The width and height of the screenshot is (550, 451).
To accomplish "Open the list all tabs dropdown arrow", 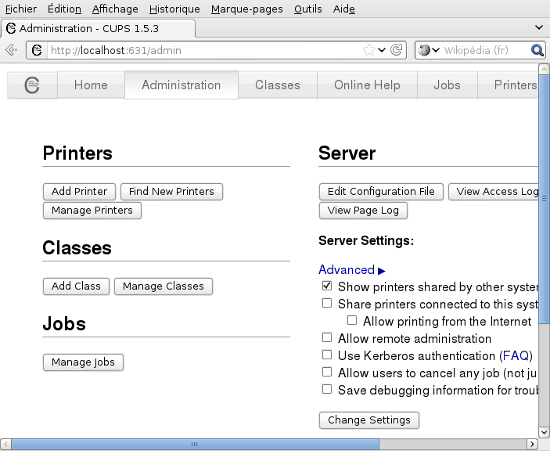I will [539, 27].
